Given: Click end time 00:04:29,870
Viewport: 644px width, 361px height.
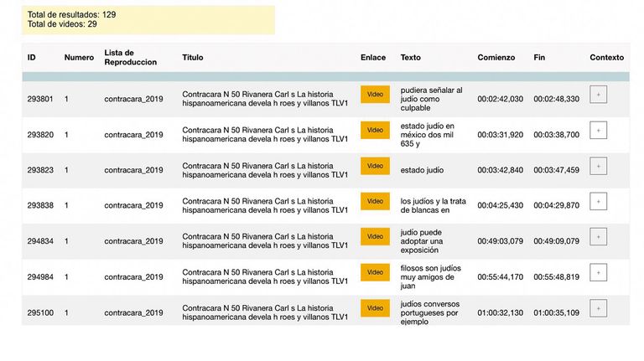Looking at the screenshot, I should click(557, 205).
